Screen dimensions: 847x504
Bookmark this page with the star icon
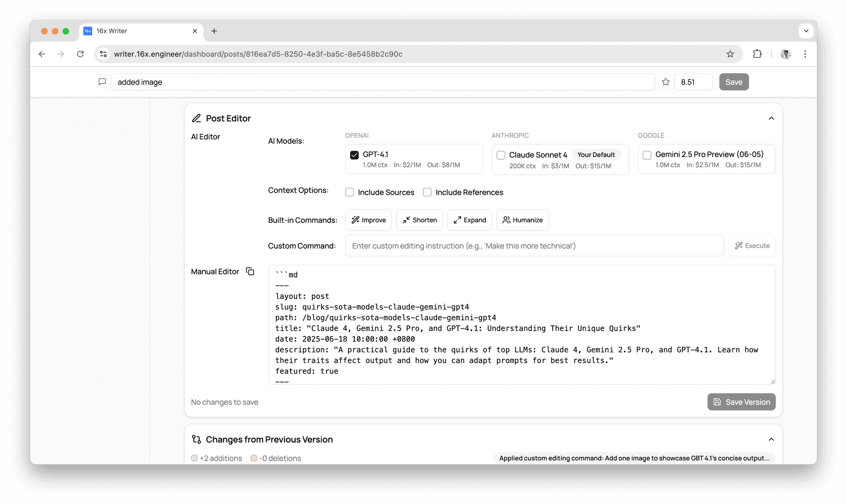coord(730,54)
